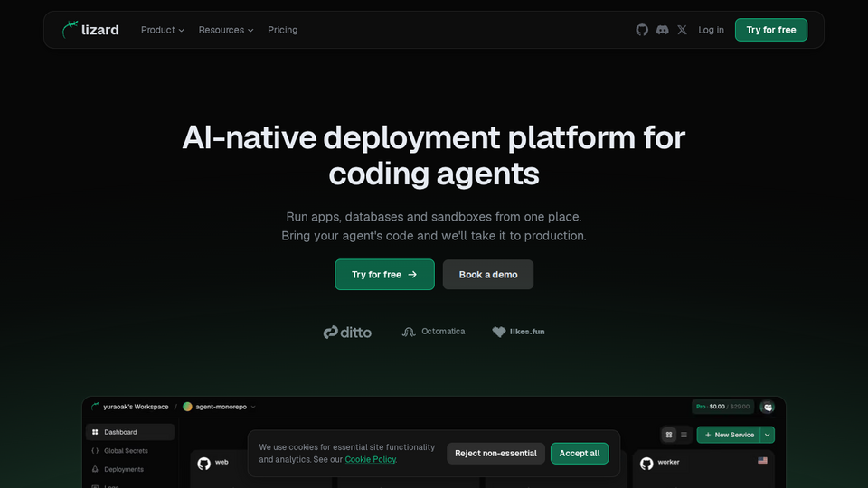
Task: Click the Deployments rocket icon
Action: pos(95,469)
